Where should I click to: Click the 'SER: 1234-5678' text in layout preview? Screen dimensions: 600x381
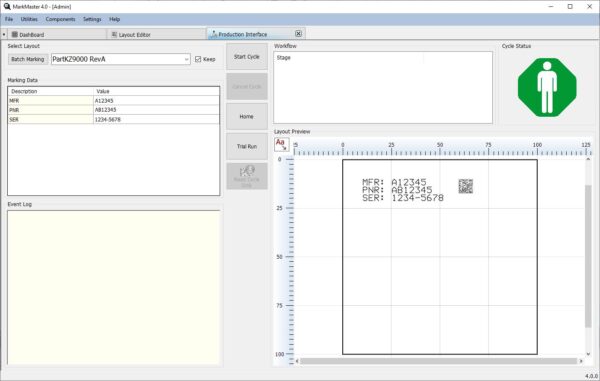(403, 198)
